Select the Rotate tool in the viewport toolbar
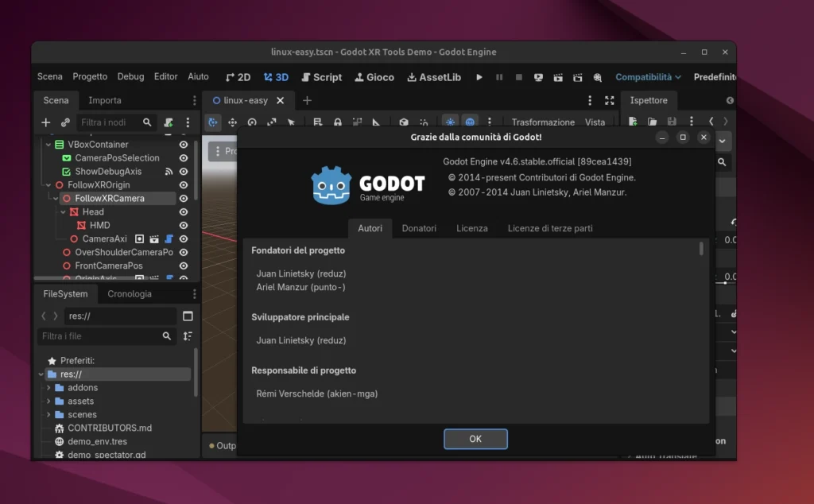This screenshot has width=814, height=504. tap(252, 122)
